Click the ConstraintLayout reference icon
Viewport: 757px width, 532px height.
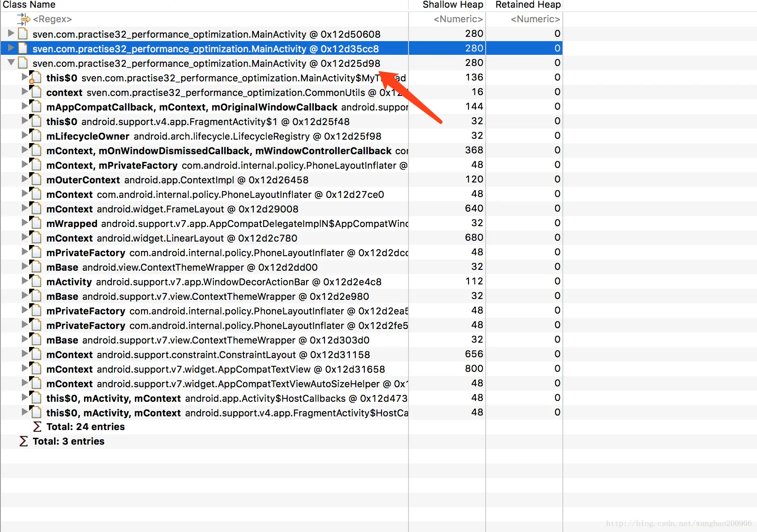[35, 354]
